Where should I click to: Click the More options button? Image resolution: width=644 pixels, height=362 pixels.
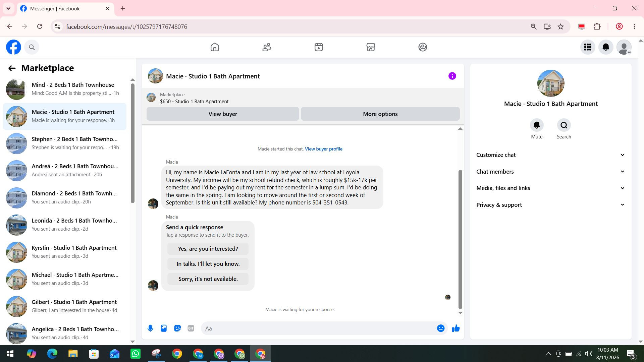point(380,114)
